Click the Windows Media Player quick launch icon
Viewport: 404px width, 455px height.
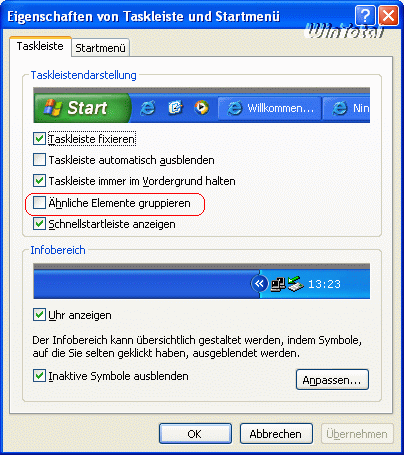tap(202, 107)
